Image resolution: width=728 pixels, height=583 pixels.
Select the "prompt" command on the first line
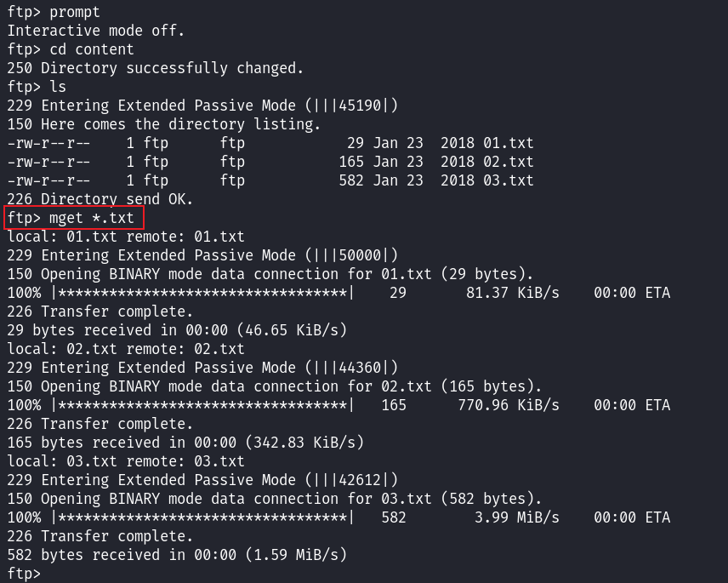tap(75, 12)
